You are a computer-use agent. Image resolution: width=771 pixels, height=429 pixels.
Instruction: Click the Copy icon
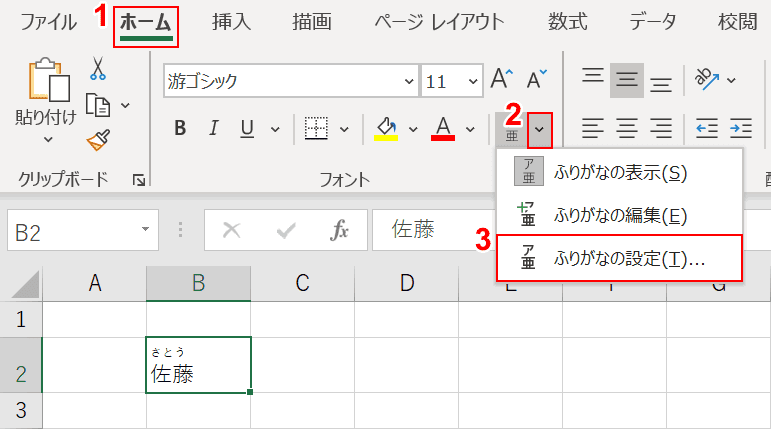click(x=98, y=105)
